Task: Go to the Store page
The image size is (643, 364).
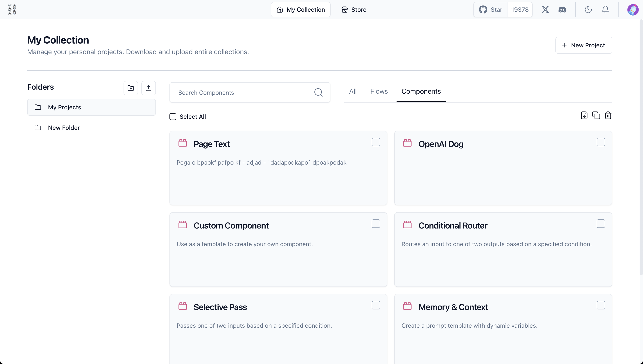Action: (x=354, y=10)
